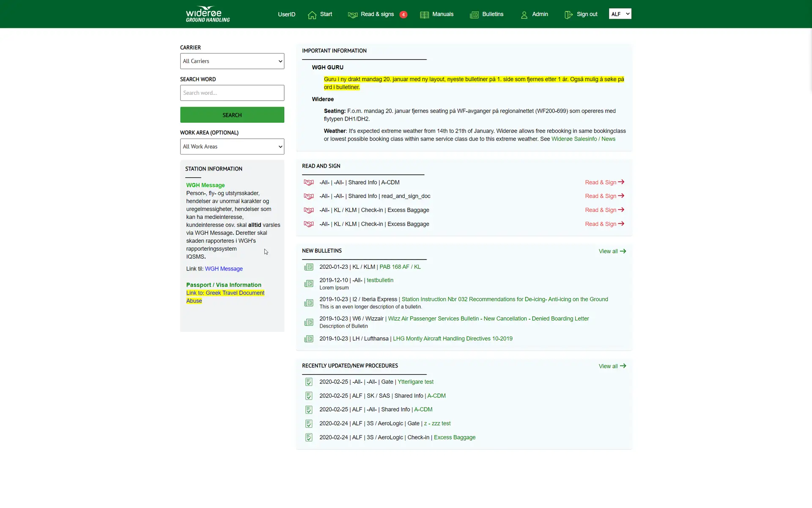This screenshot has height=508, width=812.
Task: Click the Bulletins newspaper icon in the navbar
Action: point(474,15)
